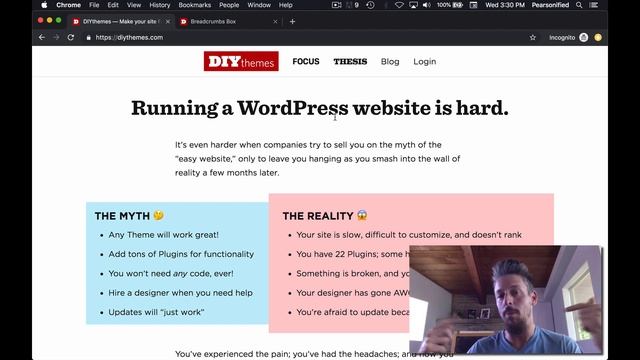Click "Any Theme will work great!"
Screen dimensions: 640x360
pos(163,235)
